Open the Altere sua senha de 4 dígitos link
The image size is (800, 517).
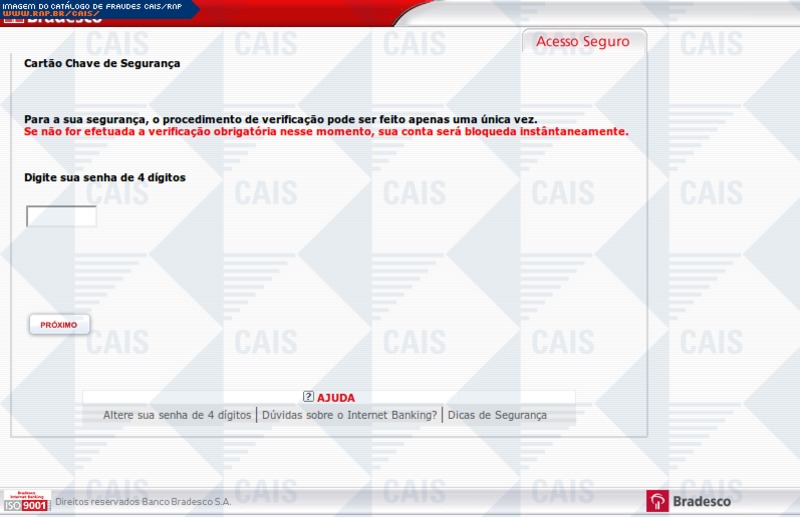pyautogui.click(x=177, y=415)
